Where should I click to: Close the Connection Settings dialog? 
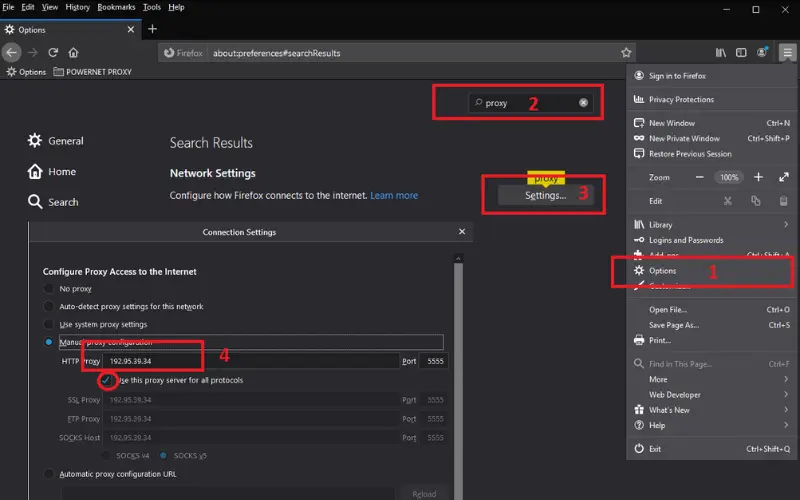coord(462,232)
